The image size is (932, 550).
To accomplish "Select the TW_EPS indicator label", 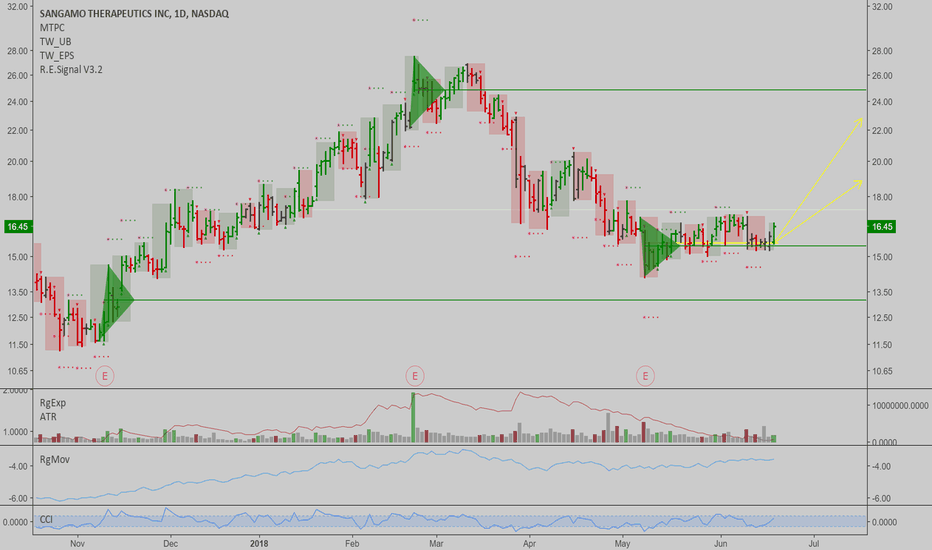I will tap(57, 55).
